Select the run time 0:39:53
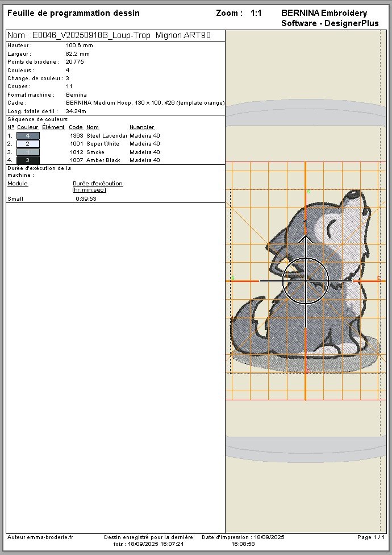Screen dimensions: 392x555 pyautogui.click(x=86, y=199)
